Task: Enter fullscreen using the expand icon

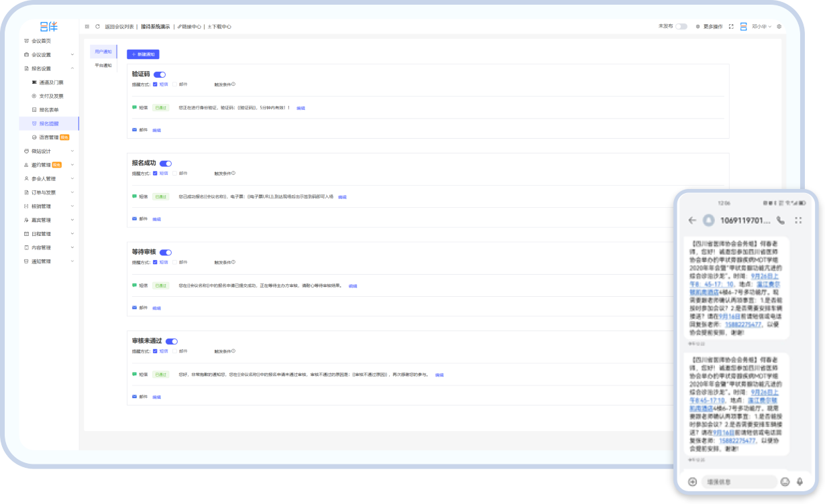Action: click(731, 27)
